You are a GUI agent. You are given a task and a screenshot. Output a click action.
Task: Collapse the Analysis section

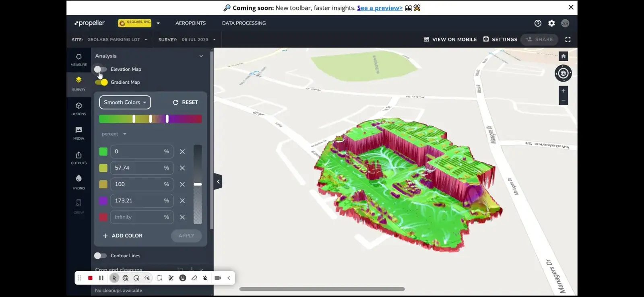tap(201, 56)
